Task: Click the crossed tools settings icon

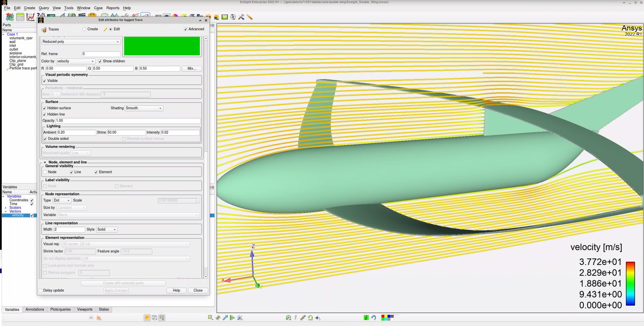Action: pos(240,318)
